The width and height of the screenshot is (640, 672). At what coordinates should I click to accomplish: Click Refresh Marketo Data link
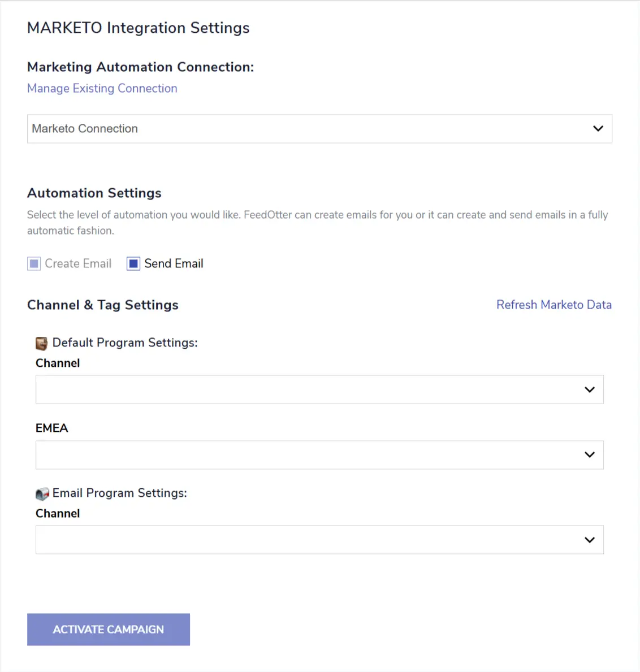tap(553, 305)
